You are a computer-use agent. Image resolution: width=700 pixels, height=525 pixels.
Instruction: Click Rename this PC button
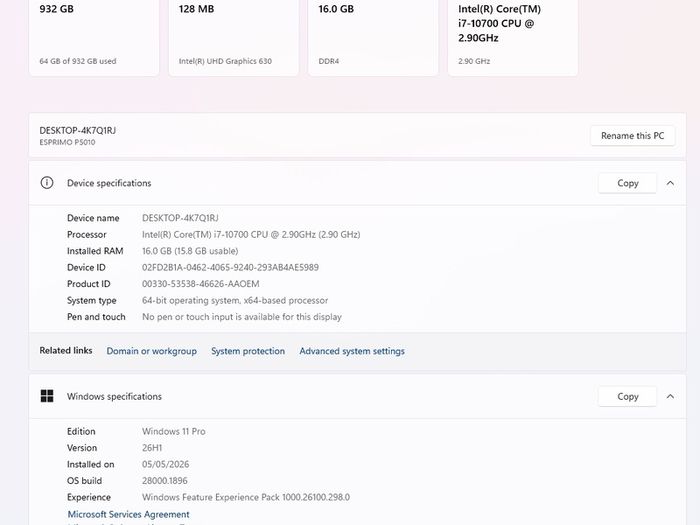(633, 136)
